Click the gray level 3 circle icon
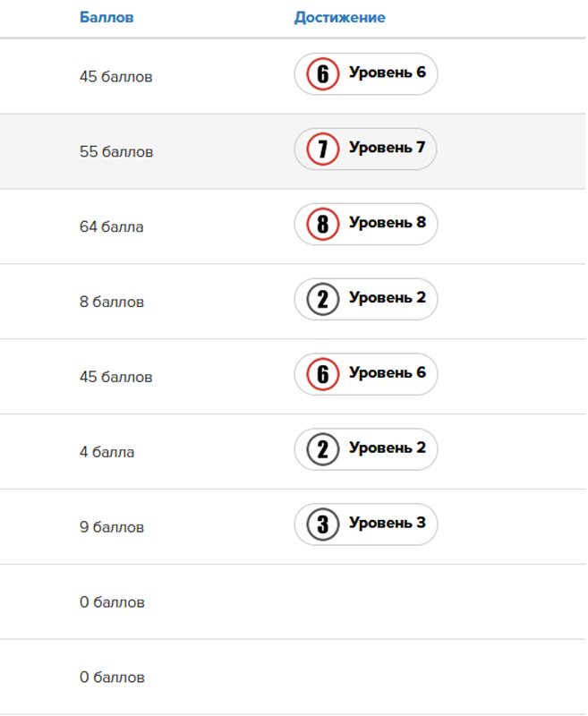This screenshot has width=588, height=716. click(x=323, y=524)
